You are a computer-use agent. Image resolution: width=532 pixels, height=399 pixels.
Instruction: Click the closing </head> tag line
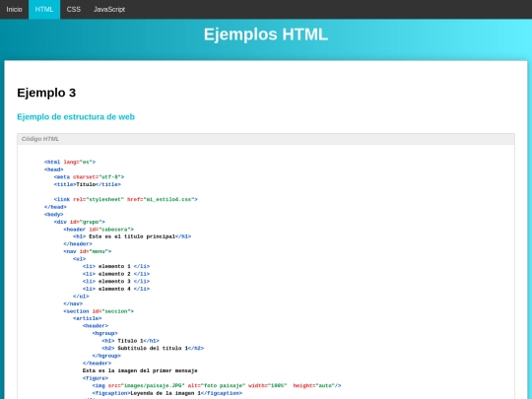(55, 207)
